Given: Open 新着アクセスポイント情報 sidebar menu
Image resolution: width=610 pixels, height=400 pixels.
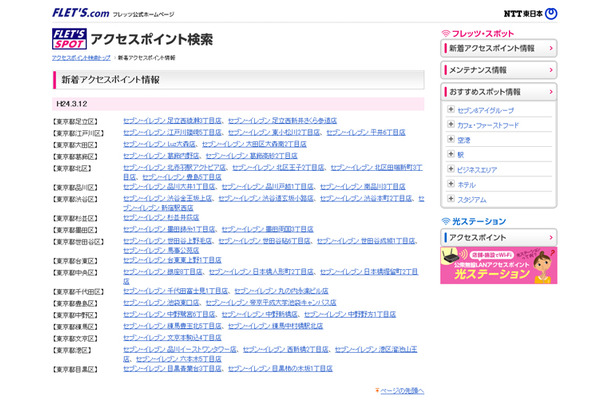Looking at the screenshot, I should [x=499, y=48].
